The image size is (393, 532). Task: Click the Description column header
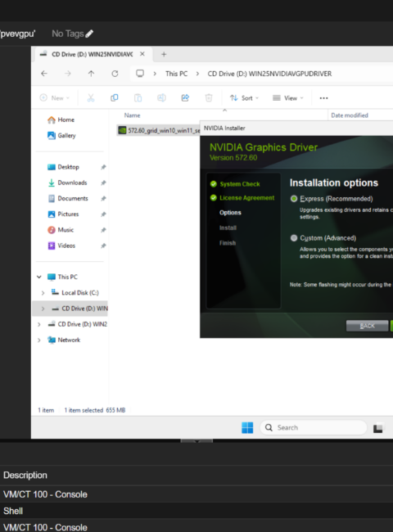[x=25, y=475]
